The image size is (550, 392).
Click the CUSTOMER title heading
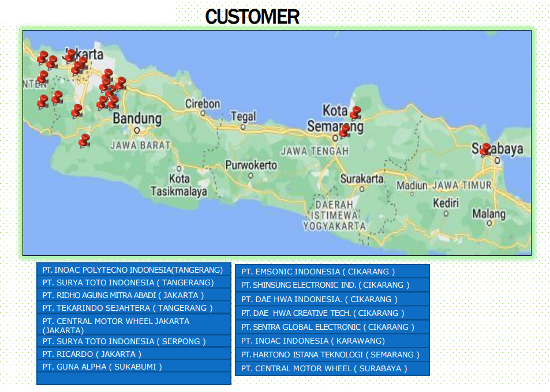252,17
